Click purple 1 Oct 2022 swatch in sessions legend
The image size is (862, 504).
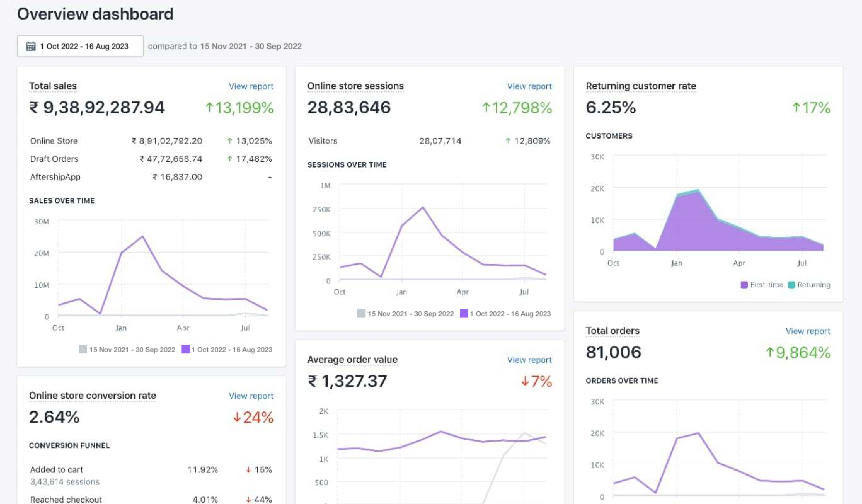click(464, 314)
